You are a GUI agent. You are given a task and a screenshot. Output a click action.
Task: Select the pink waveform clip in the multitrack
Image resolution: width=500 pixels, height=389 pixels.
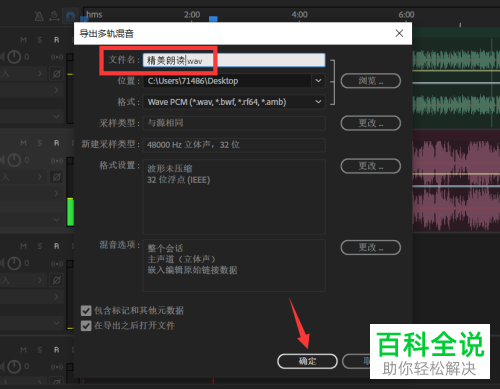coord(456,181)
